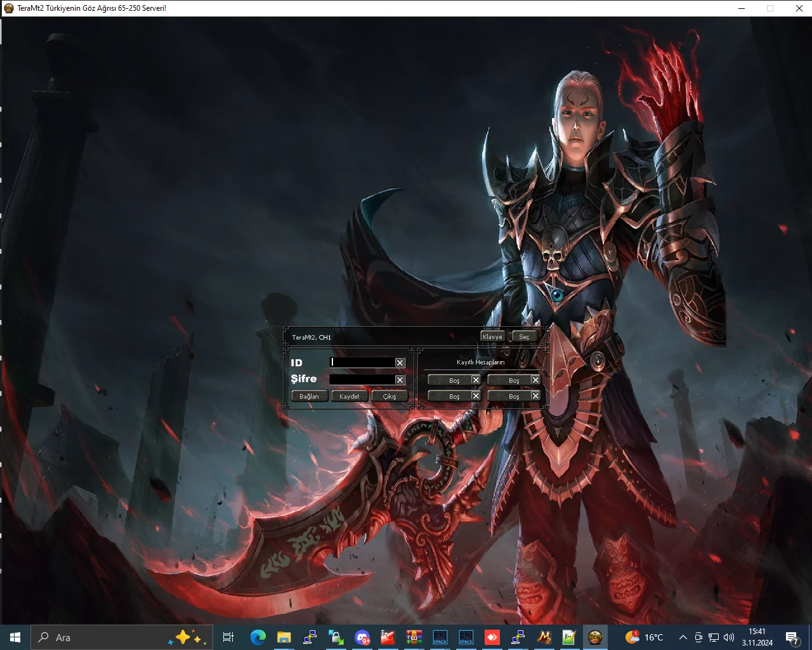812x650 pixels.
Task: Click the TeraMt2 title bar app icon
Action: 9,8
